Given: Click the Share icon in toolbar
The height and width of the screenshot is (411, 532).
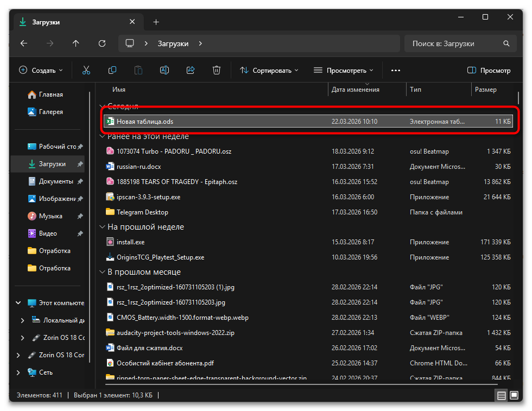Looking at the screenshot, I should pos(191,70).
